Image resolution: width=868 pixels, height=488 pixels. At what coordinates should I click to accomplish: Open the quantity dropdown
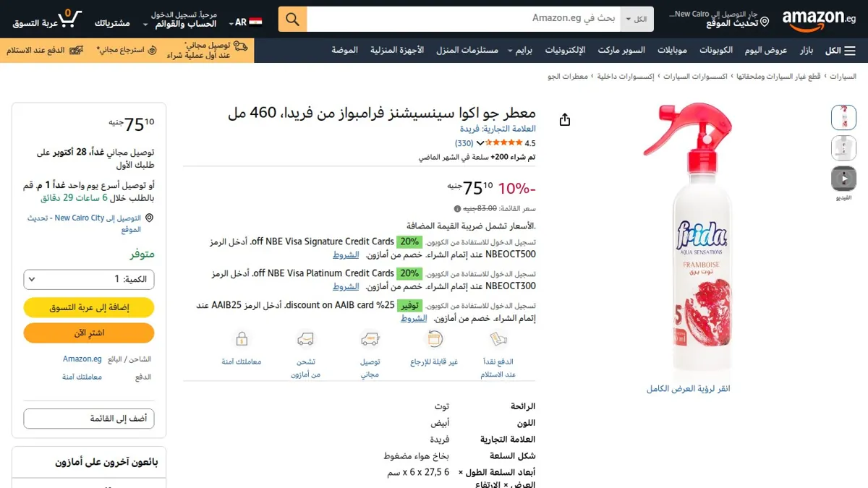click(x=89, y=279)
